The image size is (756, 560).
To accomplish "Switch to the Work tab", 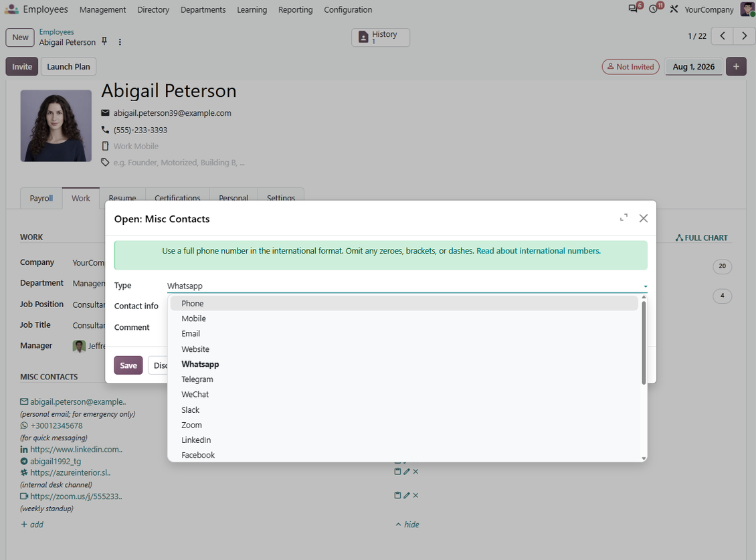I will pos(81,198).
